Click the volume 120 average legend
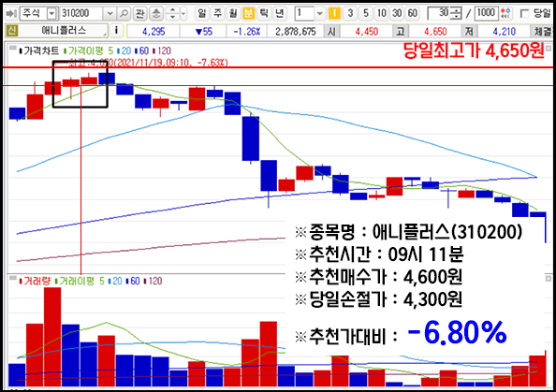Viewport: 556px width, 392px height. click(153, 281)
